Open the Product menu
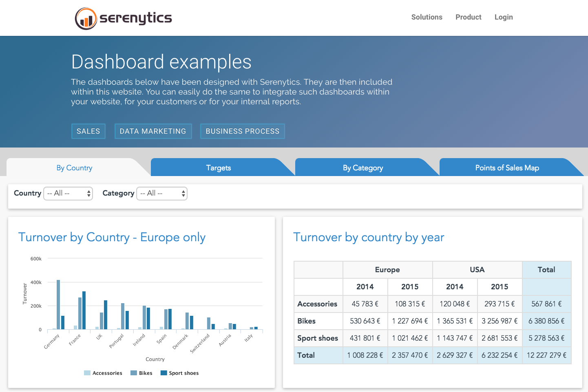The height and width of the screenshot is (392, 588). pos(468,17)
